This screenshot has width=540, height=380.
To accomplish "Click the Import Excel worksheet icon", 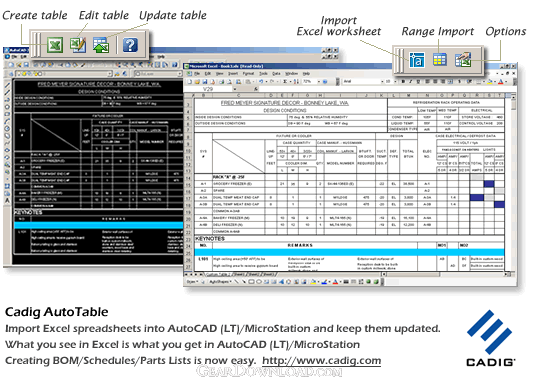I will click(416, 60).
